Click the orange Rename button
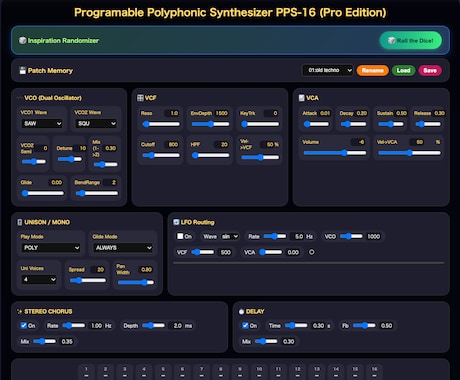This screenshot has width=460, height=380. coord(373,70)
